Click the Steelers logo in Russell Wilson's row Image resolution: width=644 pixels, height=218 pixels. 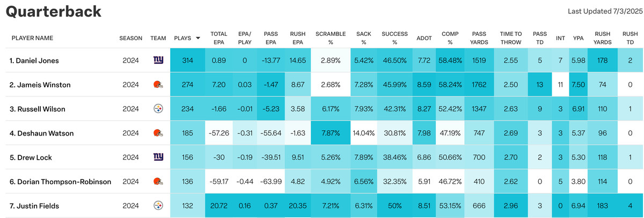158,109
